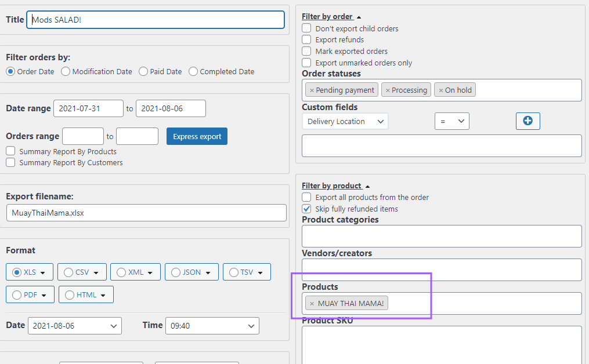589x364 pixels.
Task: Click the Express export button
Action: click(x=197, y=136)
